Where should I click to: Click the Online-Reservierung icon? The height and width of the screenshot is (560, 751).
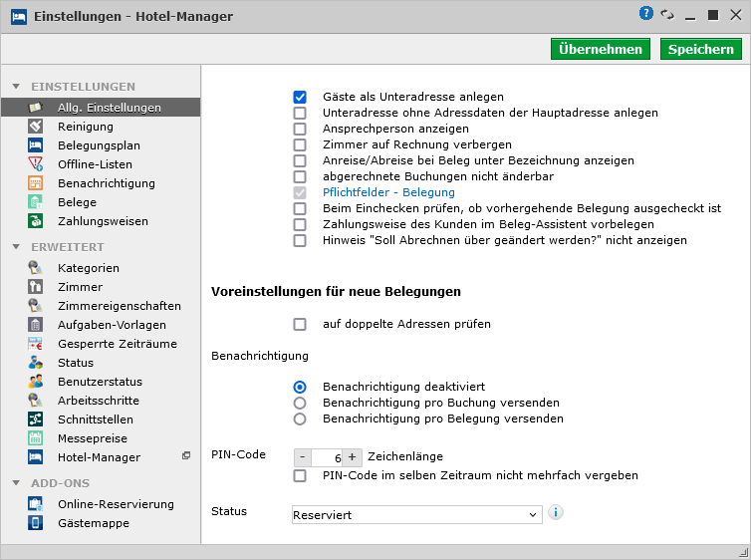(36, 504)
